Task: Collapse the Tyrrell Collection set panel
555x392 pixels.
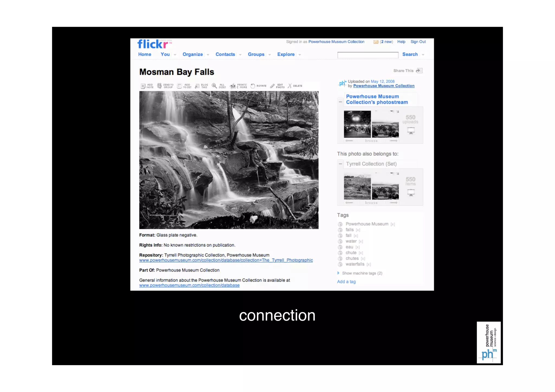Action: (x=340, y=164)
